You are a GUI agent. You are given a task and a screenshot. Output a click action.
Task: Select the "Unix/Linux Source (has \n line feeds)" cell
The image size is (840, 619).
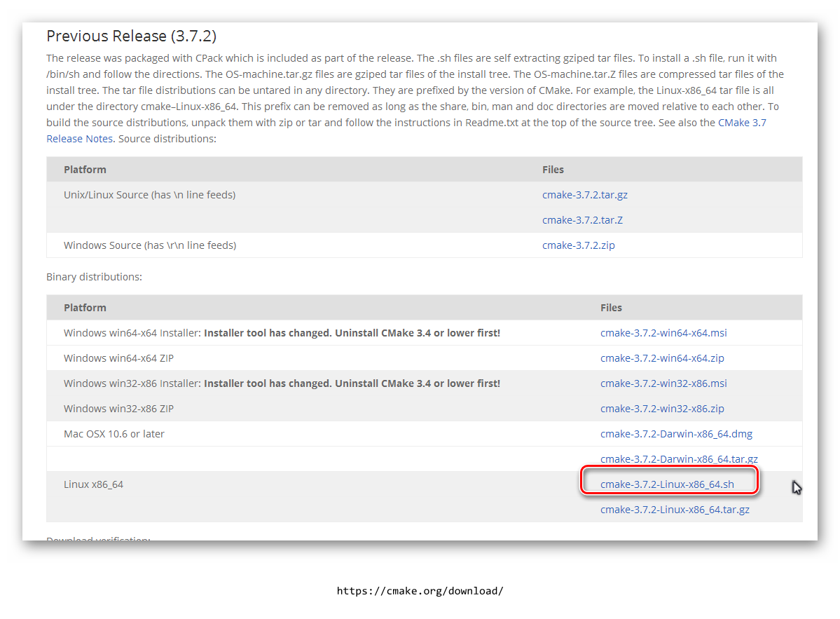click(149, 195)
